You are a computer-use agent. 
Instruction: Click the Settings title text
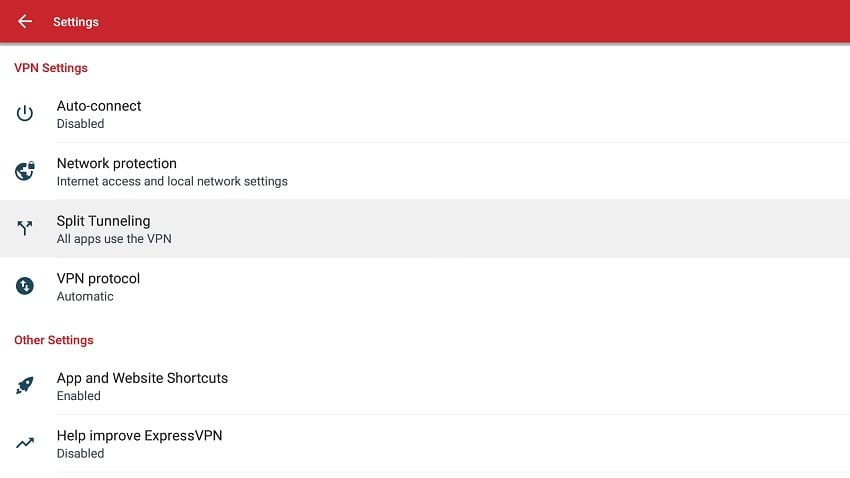[76, 22]
